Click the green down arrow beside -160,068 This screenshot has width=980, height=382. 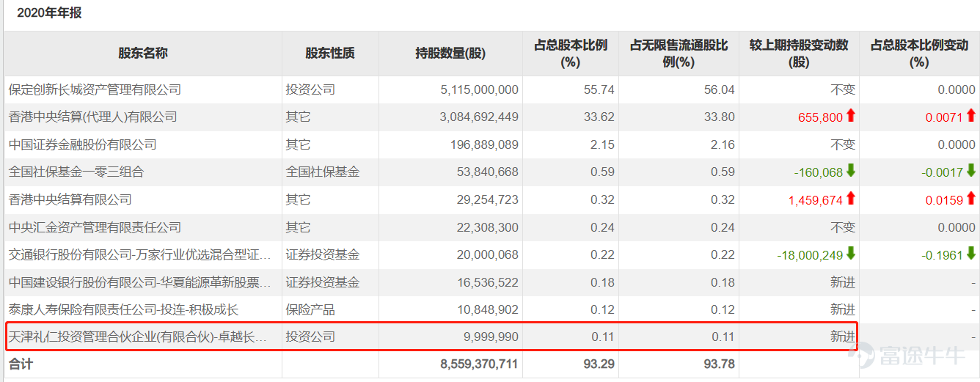coord(850,171)
